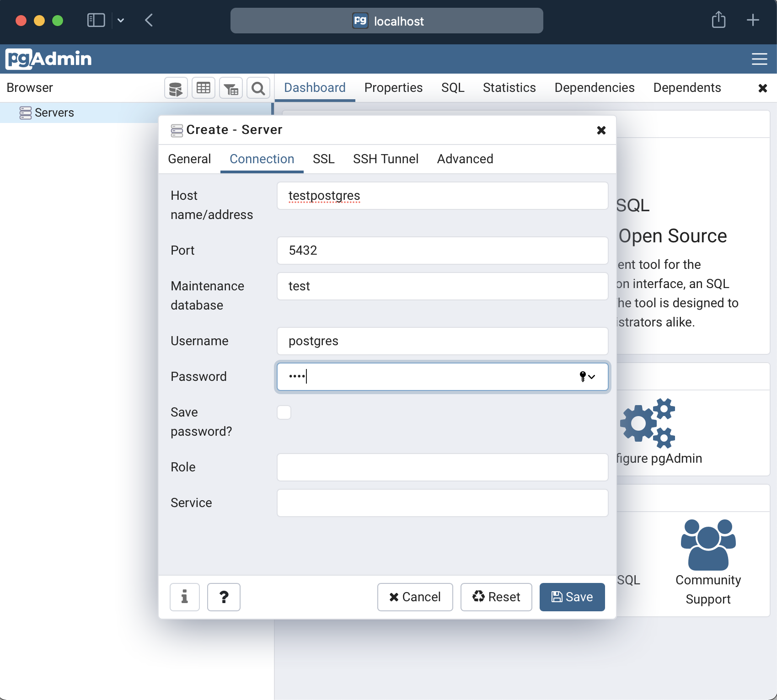Click the Reset button
777x700 pixels.
coord(496,597)
